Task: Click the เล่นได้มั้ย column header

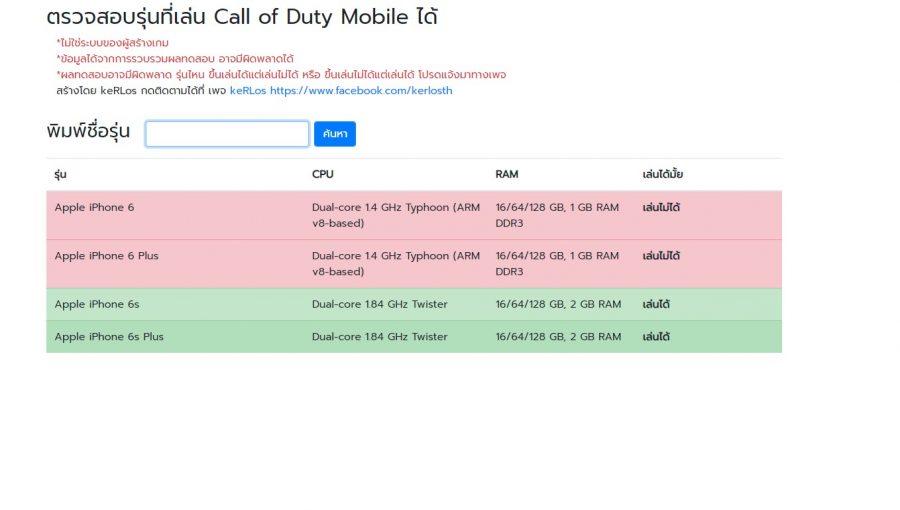Action: pyautogui.click(x=662, y=174)
